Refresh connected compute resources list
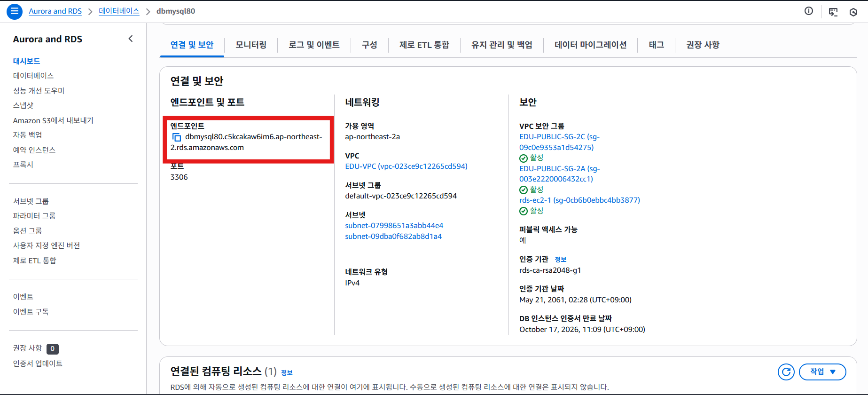This screenshot has width=868, height=395. pyautogui.click(x=786, y=372)
